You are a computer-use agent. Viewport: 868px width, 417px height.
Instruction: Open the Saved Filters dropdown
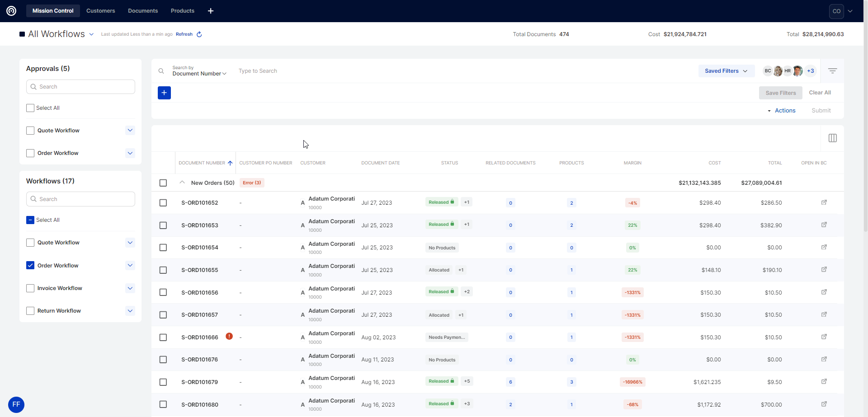(x=726, y=71)
